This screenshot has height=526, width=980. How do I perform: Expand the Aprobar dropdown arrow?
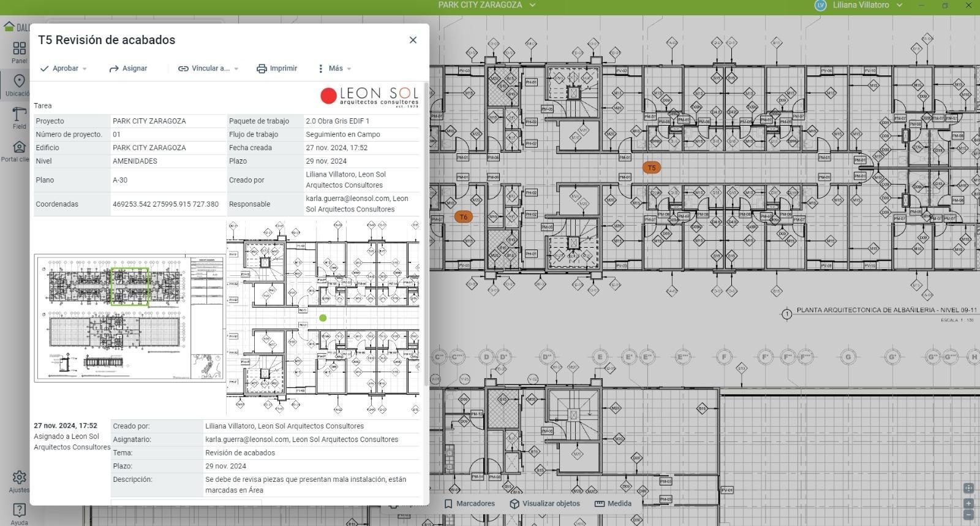coord(85,69)
